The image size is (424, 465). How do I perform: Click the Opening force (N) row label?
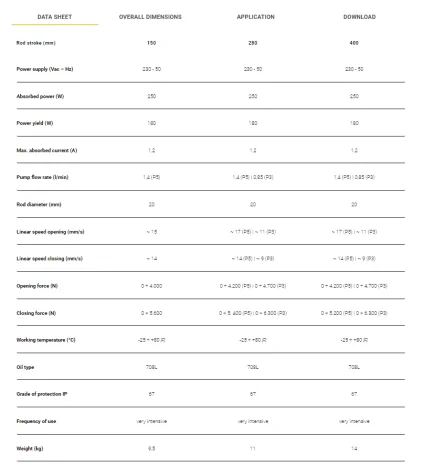[37, 286]
